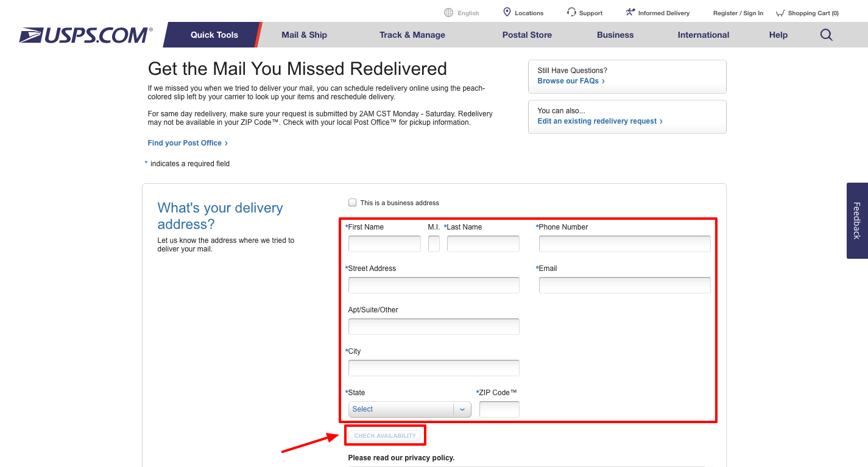Click 'indicates a required field' note
Screen dimensions: 868x467
coord(190,164)
